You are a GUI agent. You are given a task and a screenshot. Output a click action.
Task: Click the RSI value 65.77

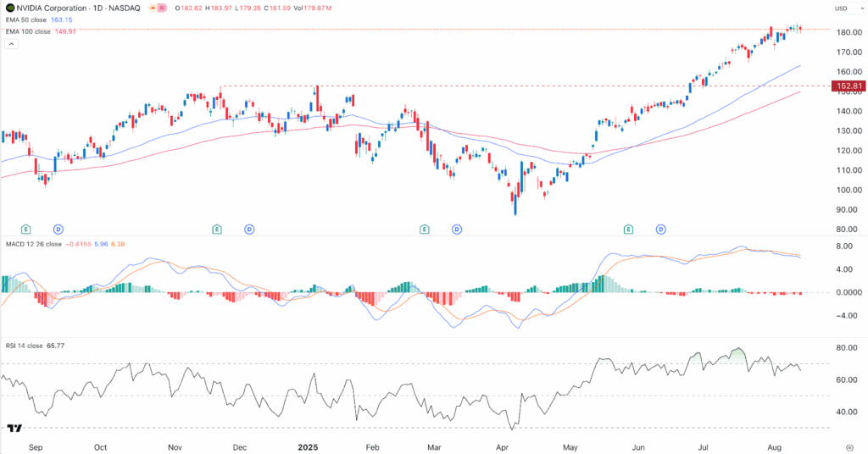(x=55, y=346)
